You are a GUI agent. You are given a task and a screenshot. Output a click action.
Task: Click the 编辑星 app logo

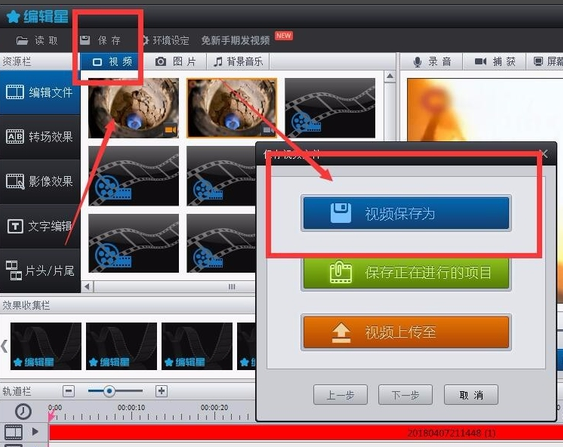(37, 17)
